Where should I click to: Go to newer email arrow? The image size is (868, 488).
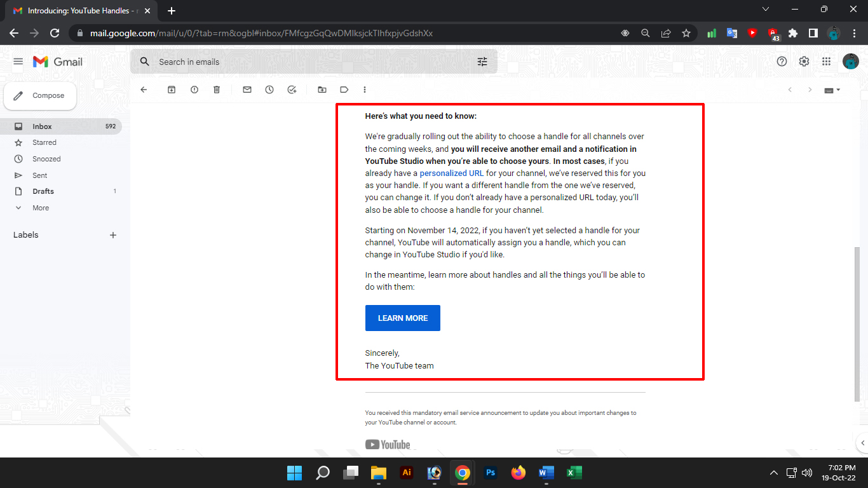[x=790, y=90]
